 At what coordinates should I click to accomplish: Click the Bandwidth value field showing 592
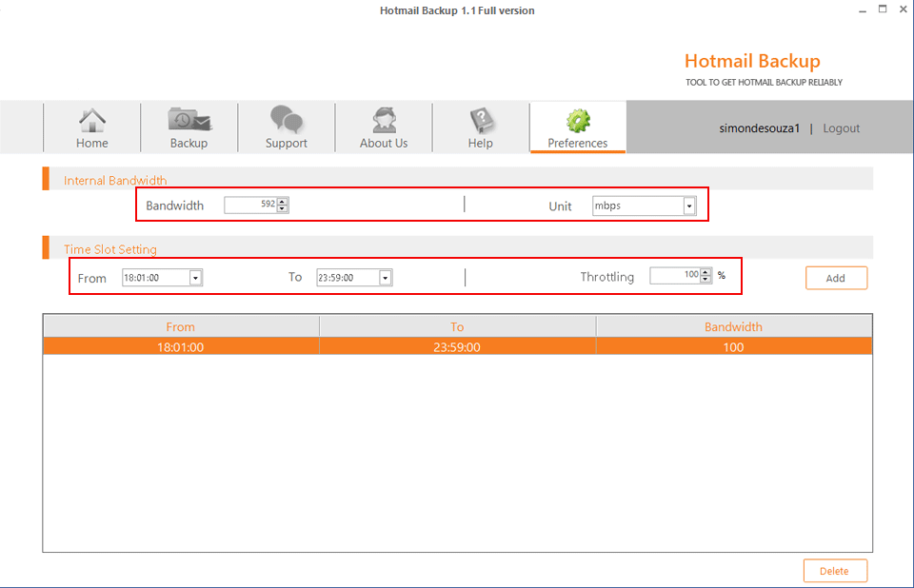pyautogui.click(x=250, y=205)
